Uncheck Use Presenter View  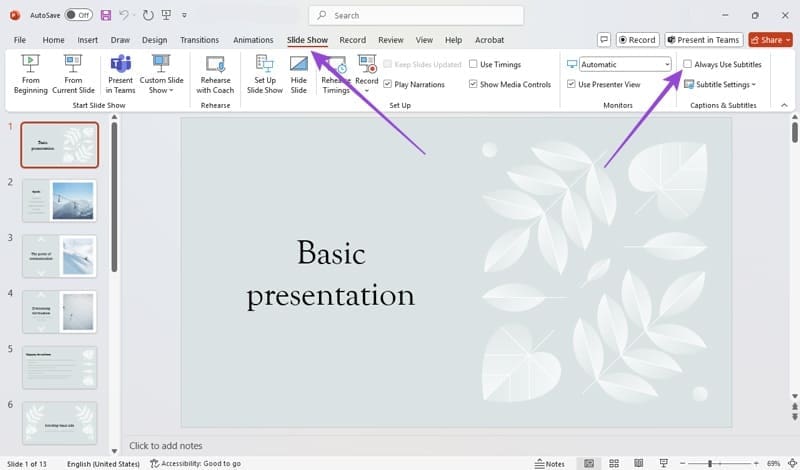coord(571,84)
